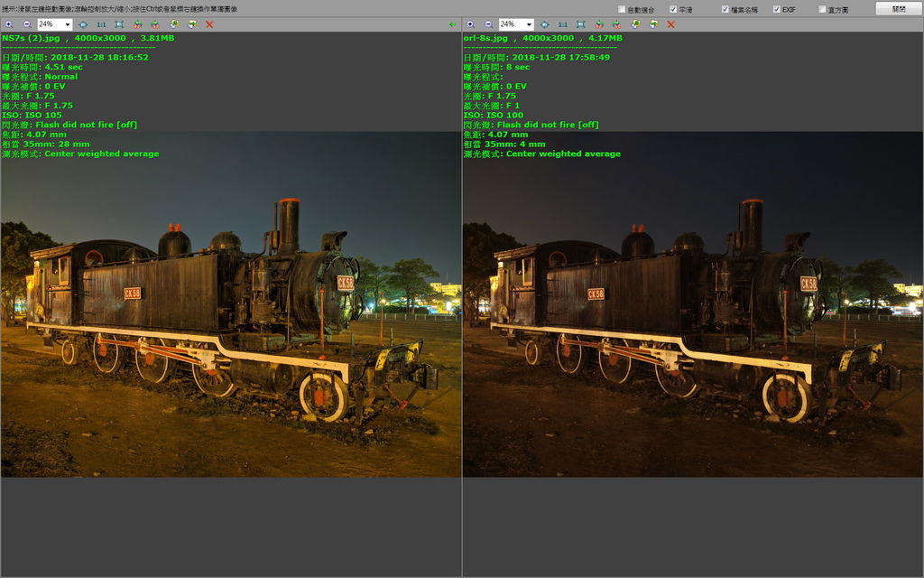Viewport: 924px width, 578px height.
Task: Delete left image with red X
Action: pyautogui.click(x=209, y=24)
